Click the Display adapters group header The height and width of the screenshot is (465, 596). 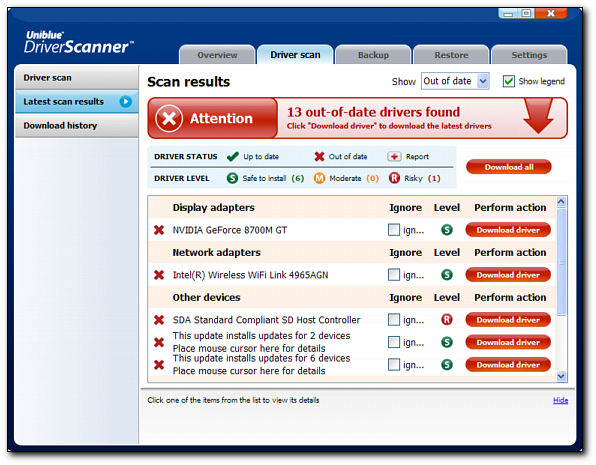tap(214, 208)
